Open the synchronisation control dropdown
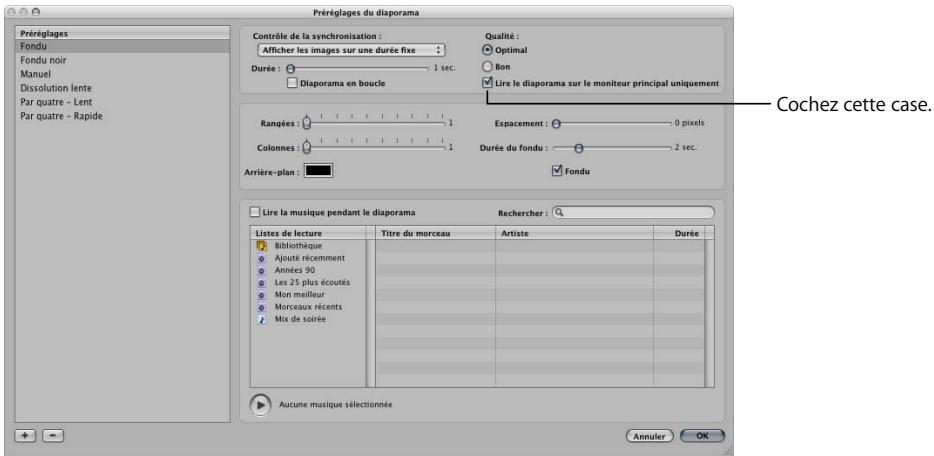Screen dimensions: 934x456 pos(351,51)
